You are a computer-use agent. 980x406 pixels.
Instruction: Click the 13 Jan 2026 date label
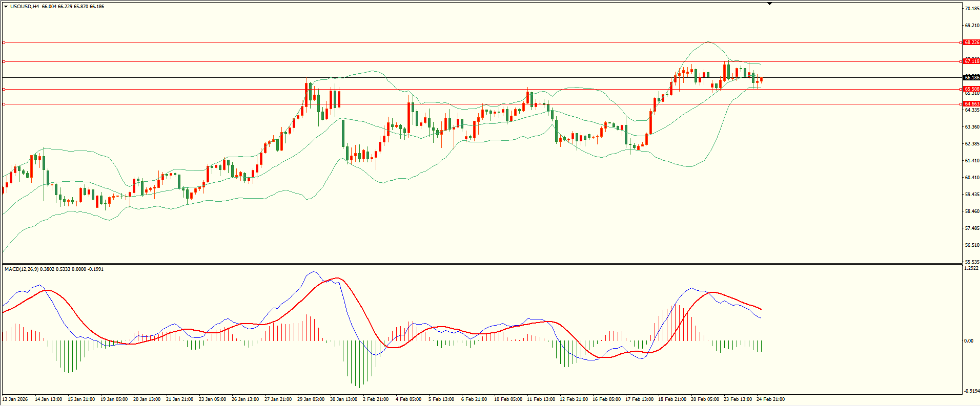(x=15, y=399)
